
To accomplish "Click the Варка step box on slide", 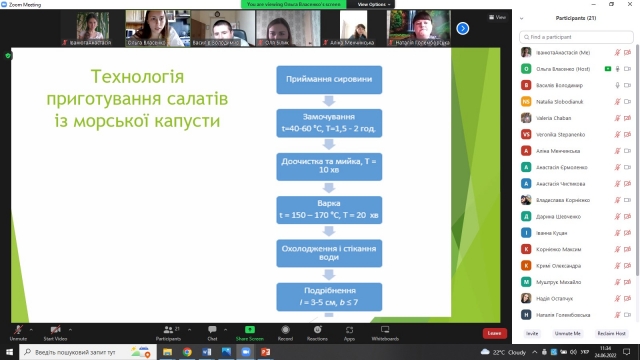I will [329, 210].
